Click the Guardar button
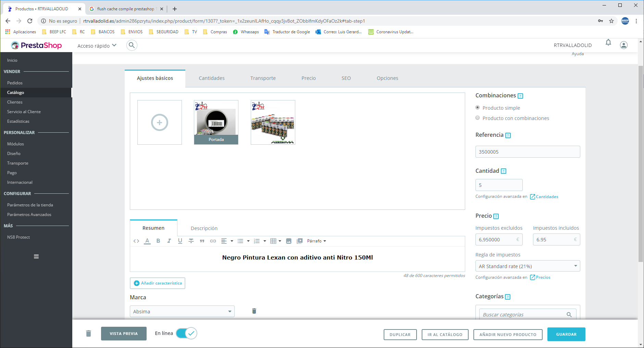The width and height of the screenshot is (644, 348). [566, 334]
